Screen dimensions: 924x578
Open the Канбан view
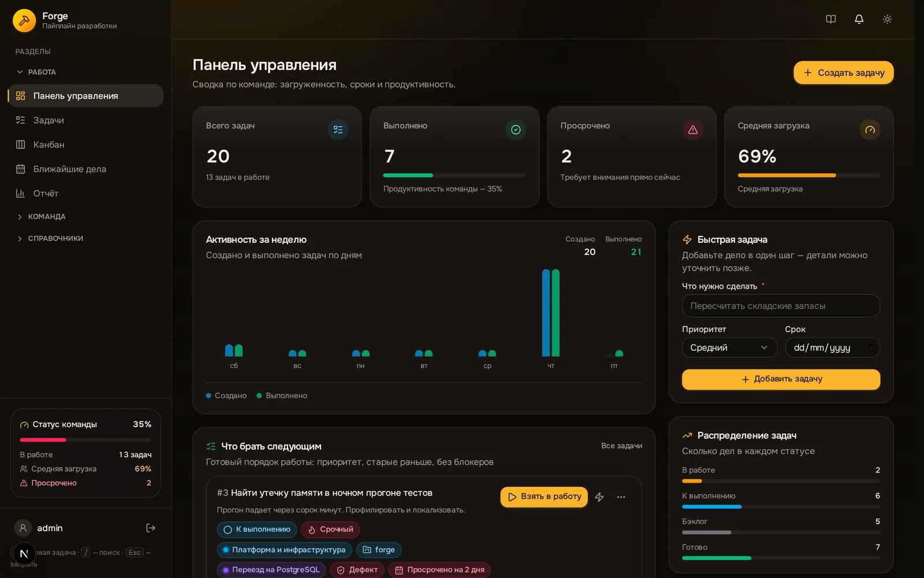pos(85,144)
